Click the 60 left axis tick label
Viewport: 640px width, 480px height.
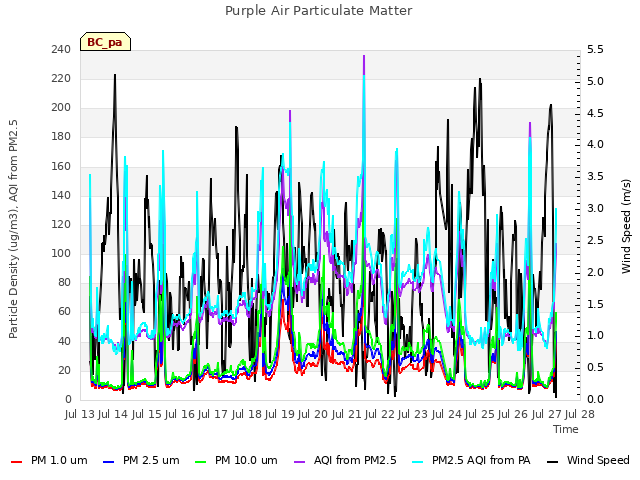click(x=64, y=312)
